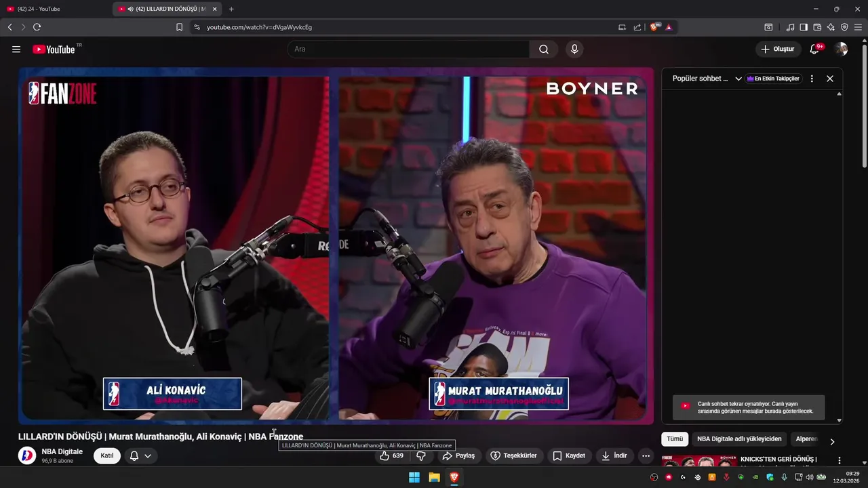Click the video title LILLARD'IN DÖNÜŞÜ
Image resolution: width=868 pixels, height=488 pixels.
161,436
